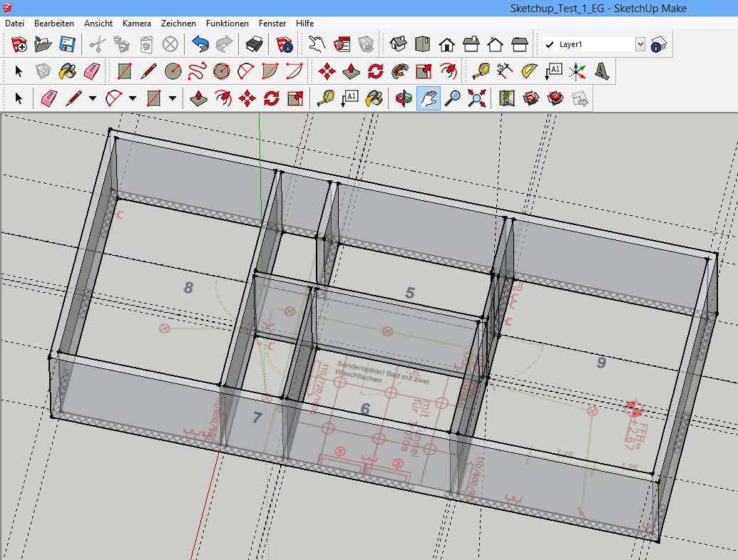The height and width of the screenshot is (560, 738).
Task: Select the Polygon tool
Action: pos(221,71)
